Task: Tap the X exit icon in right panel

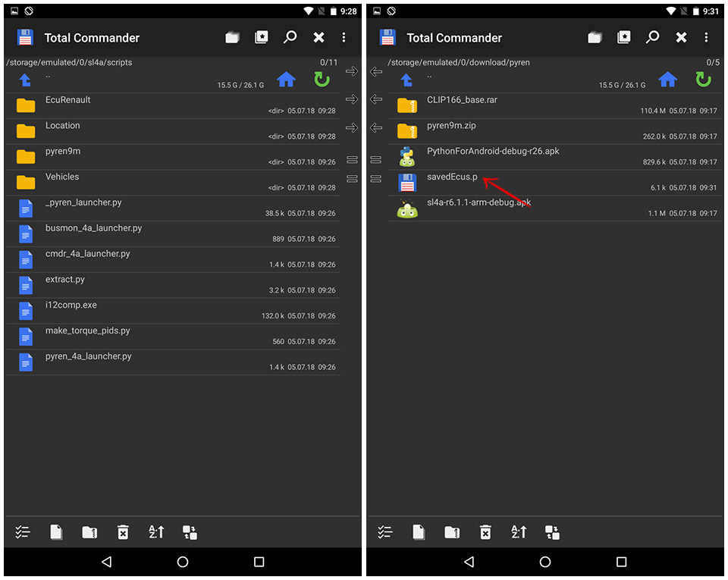Action: tap(681, 38)
